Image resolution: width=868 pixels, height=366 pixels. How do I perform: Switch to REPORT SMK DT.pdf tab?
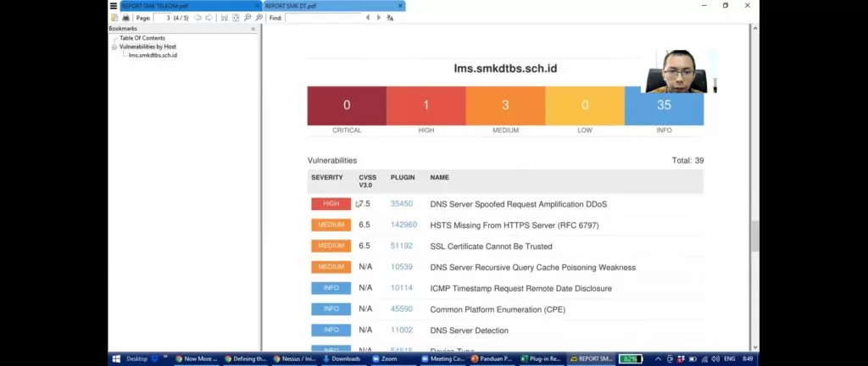(x=329, y=6)
